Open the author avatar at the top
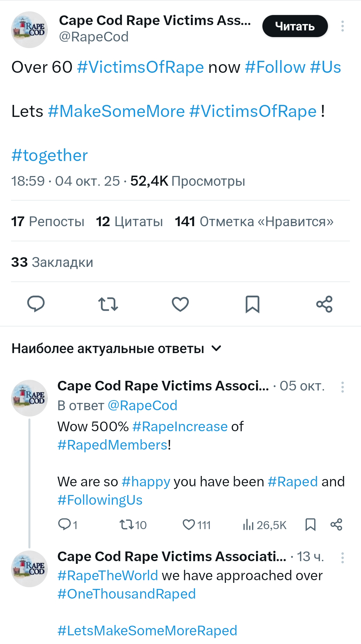 point(29,30)
